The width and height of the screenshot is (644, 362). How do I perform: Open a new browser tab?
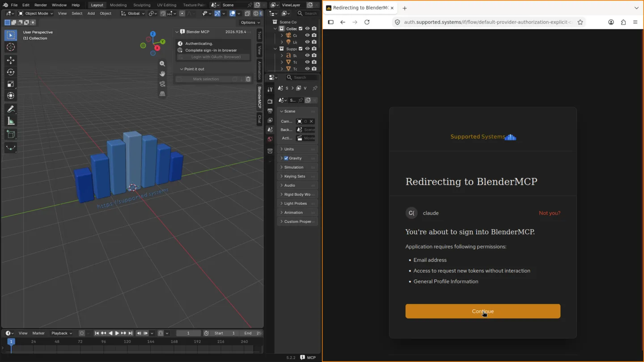pyautogui.click(x=405, y=8)
